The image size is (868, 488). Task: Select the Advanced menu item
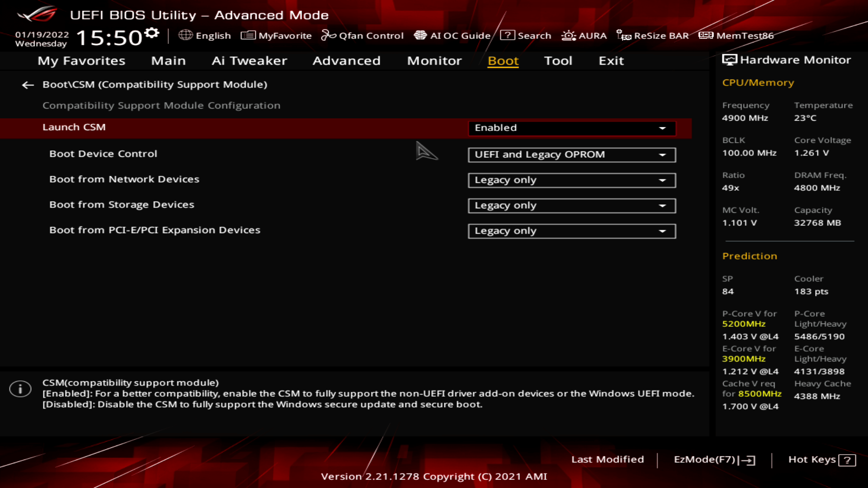pos(346,60)
